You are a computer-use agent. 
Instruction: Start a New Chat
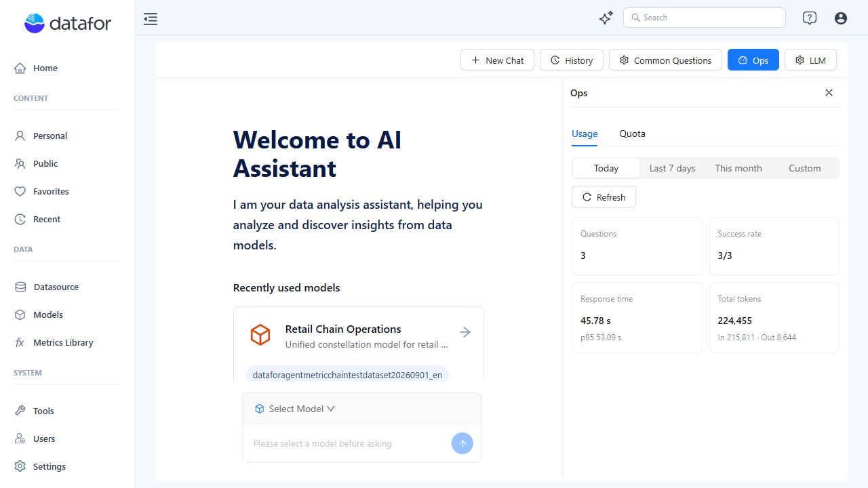pyautogui.click(x=498, y=60)
